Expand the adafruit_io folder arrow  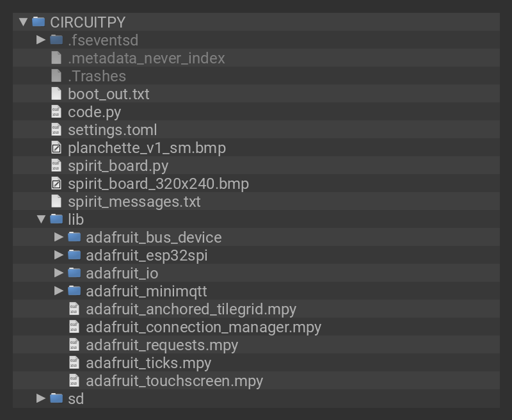(59, 273)
